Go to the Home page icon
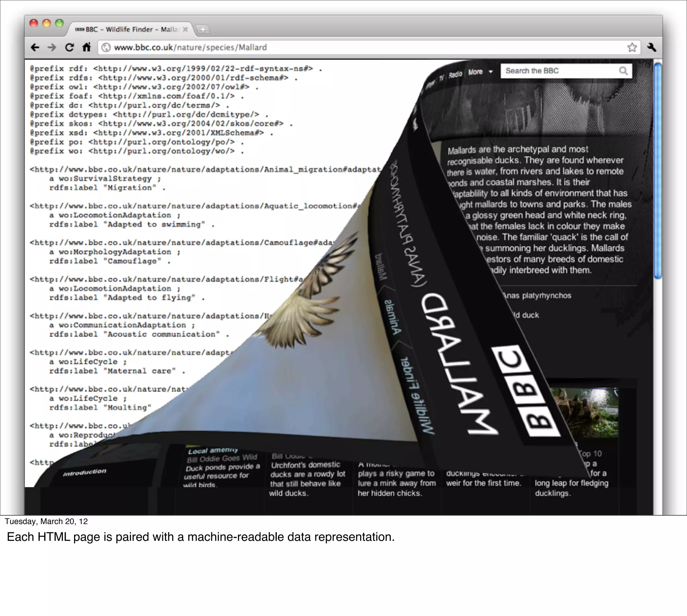Viewport: 687px width, 616px height. [x=87, y=47]
